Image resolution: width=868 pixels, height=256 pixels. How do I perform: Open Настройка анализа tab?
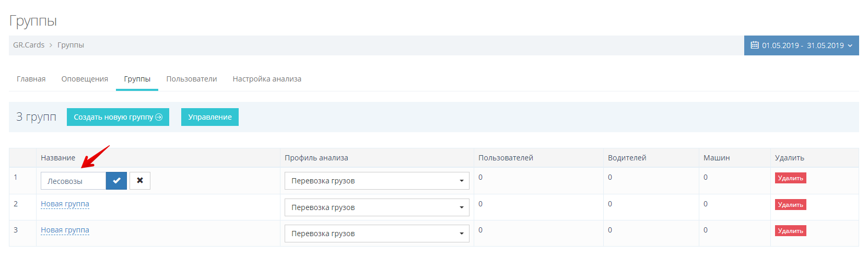(x=267, y=79)
